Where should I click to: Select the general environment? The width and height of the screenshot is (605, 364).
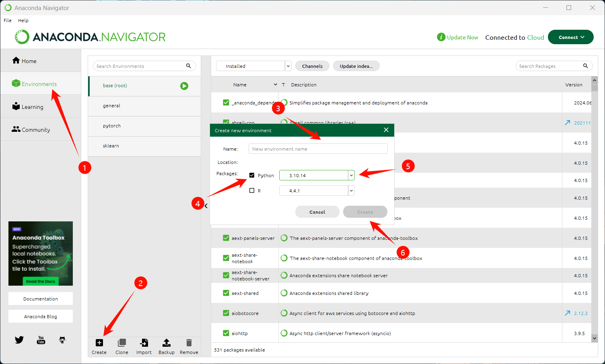pyautogui.click(x=144, y=106)
